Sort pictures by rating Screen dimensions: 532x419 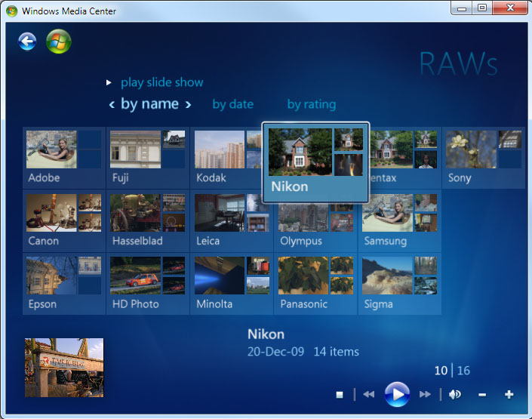click(312, 104)
